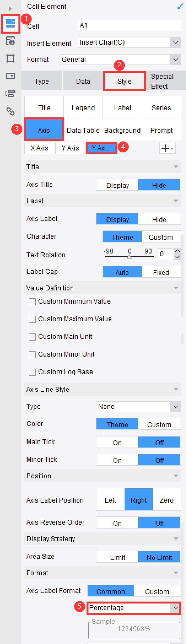Open the Widget Settings sidebar icon
This screenshot has width=186, height=644.
pos(10,76)
